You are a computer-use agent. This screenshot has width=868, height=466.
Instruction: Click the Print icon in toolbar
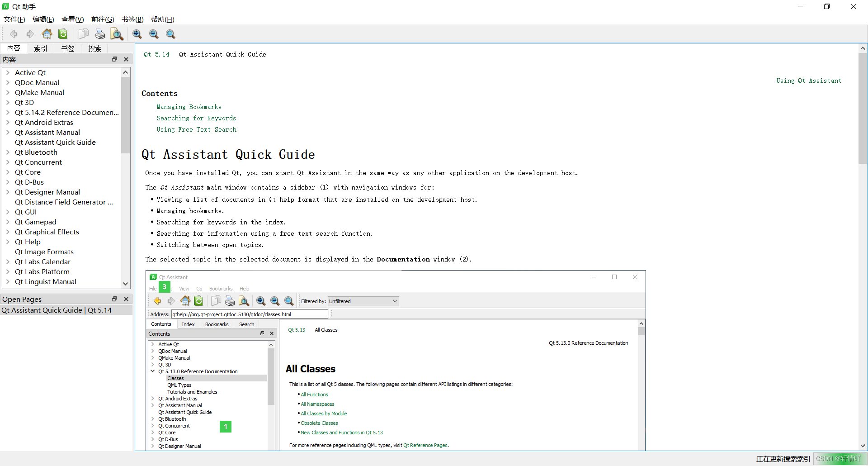coord(100,34)
